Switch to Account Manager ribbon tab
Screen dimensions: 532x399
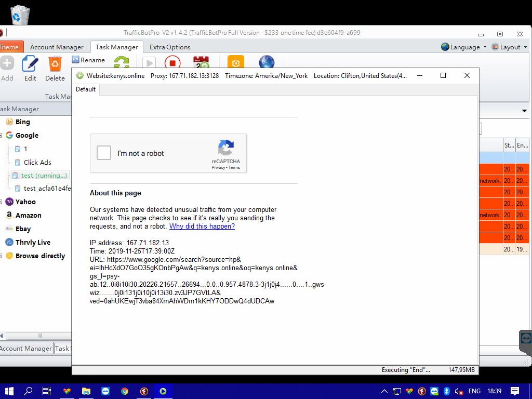57,47
